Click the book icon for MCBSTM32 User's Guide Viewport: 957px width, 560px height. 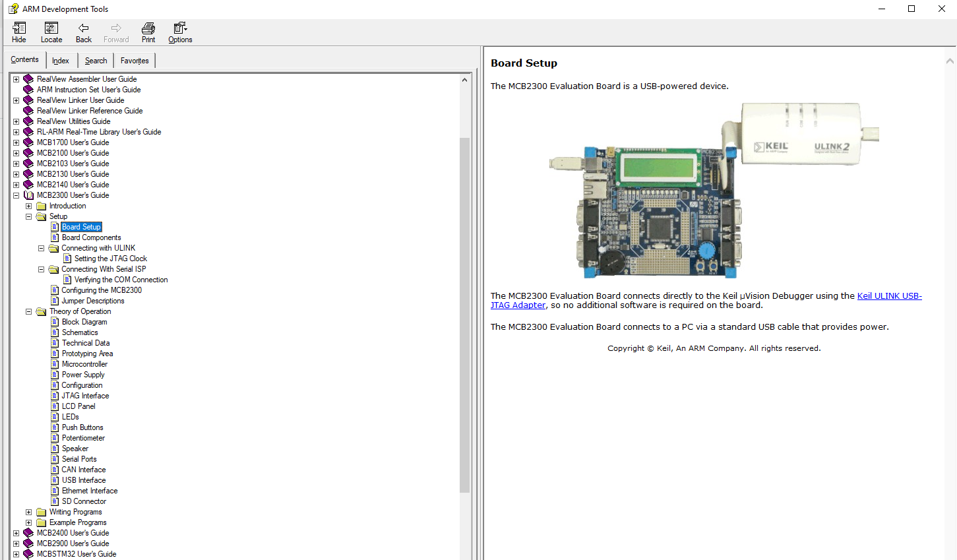[28, 554]
